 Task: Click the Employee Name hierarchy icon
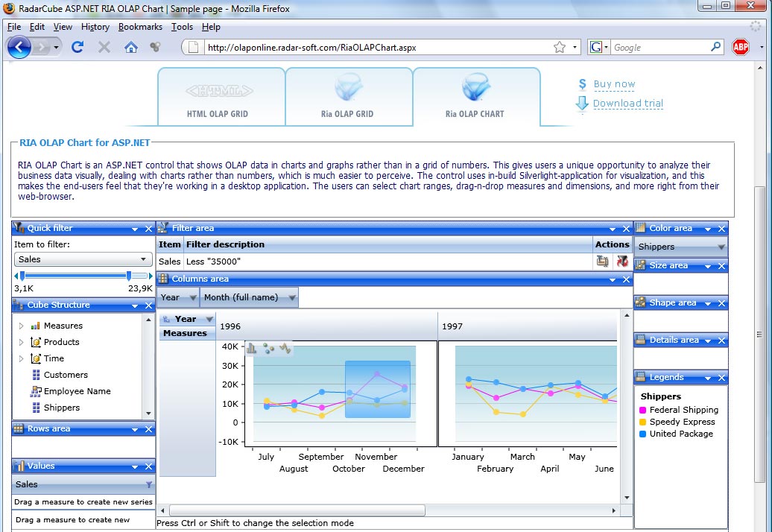point(36,391)
